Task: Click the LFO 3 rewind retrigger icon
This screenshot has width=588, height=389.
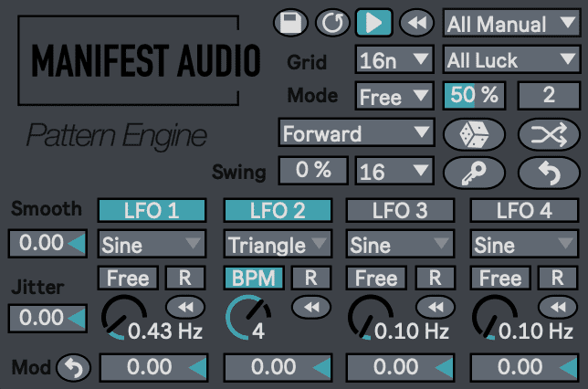Action: click(x=436, y=307)
